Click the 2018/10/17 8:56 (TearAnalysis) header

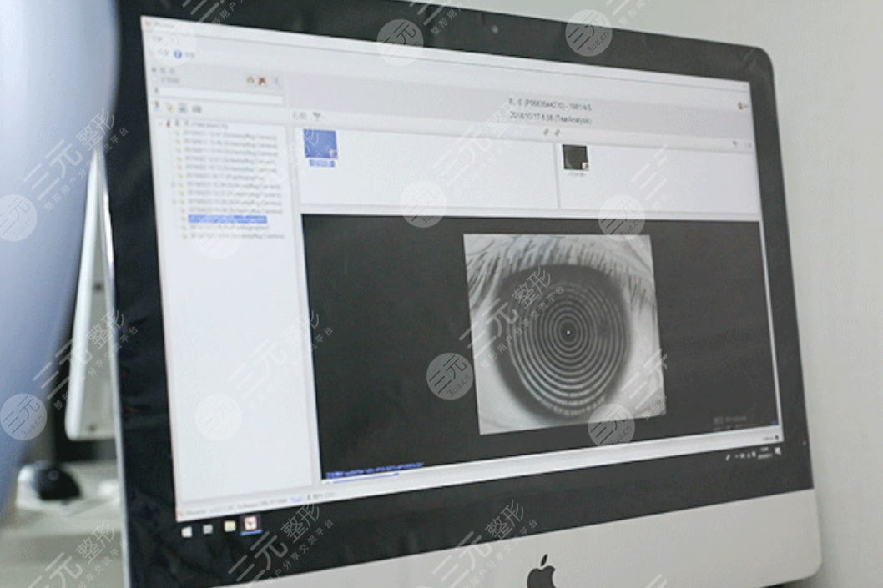550,118
